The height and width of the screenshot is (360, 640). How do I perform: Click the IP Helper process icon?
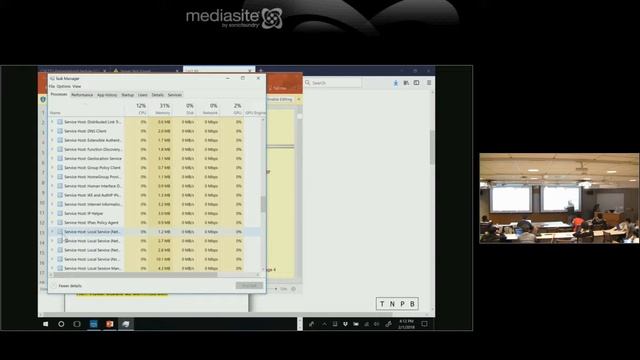60,213
